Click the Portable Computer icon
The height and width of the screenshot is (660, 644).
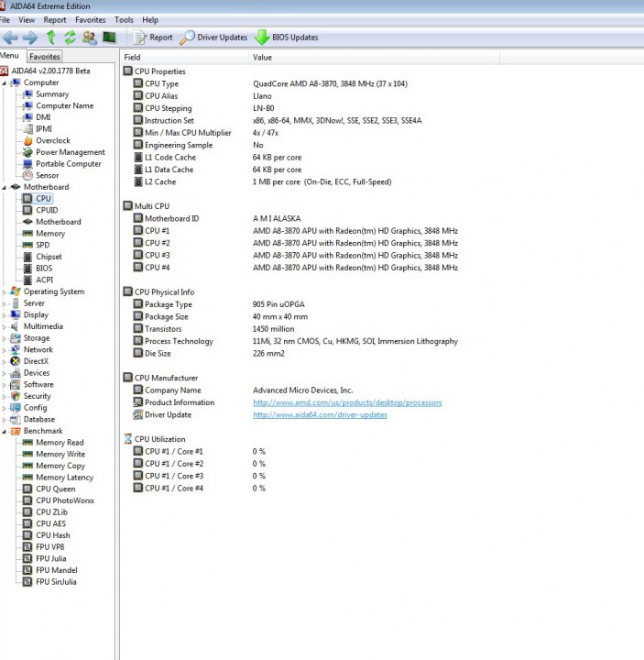pos(27,164)
